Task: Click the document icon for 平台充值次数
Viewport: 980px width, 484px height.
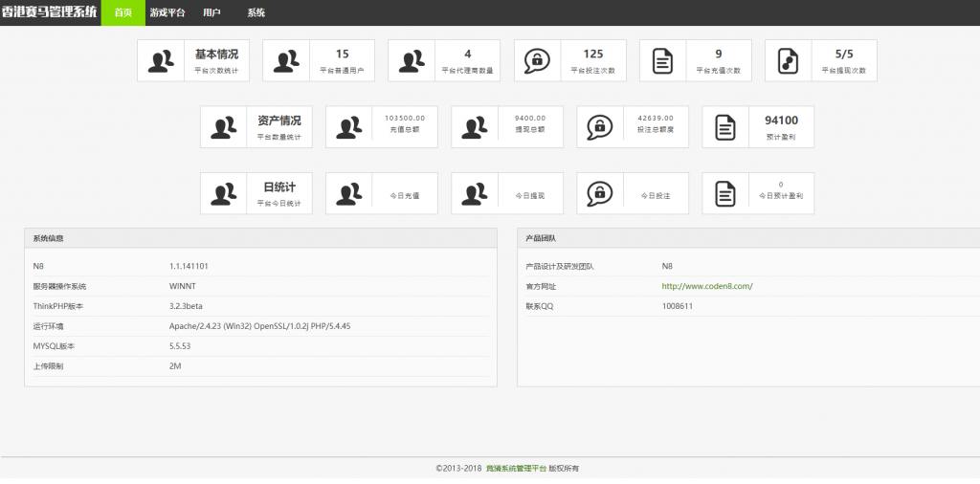Action: tap(662, 60)
